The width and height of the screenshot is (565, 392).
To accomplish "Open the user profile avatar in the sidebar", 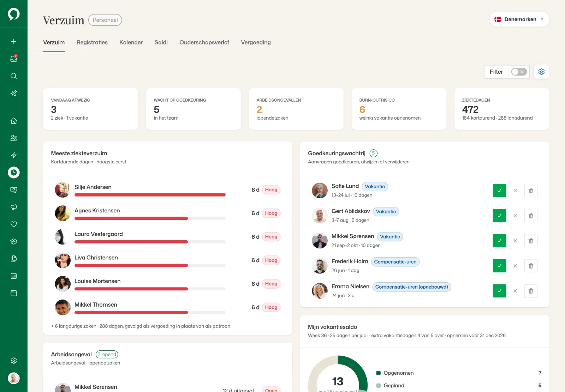I will (x=14, y=378).
